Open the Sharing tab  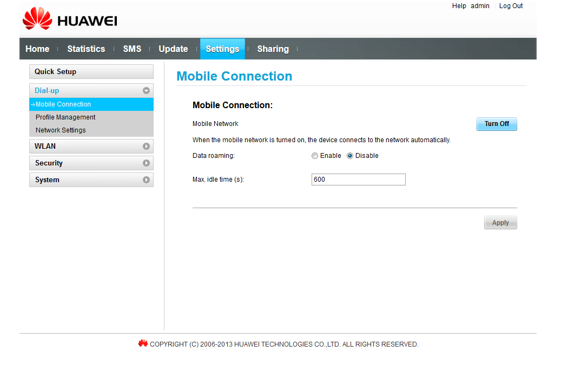coord(273,49)
